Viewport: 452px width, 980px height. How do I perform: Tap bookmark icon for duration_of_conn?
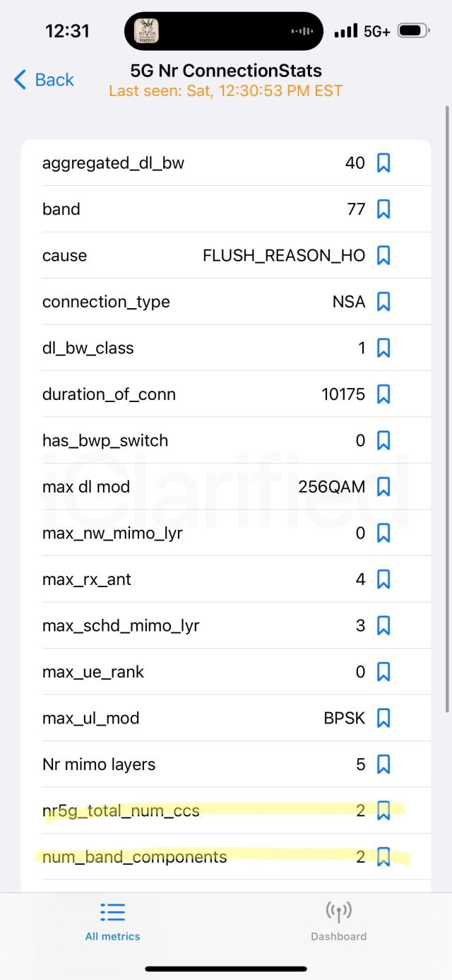click(x=383, y=394)
